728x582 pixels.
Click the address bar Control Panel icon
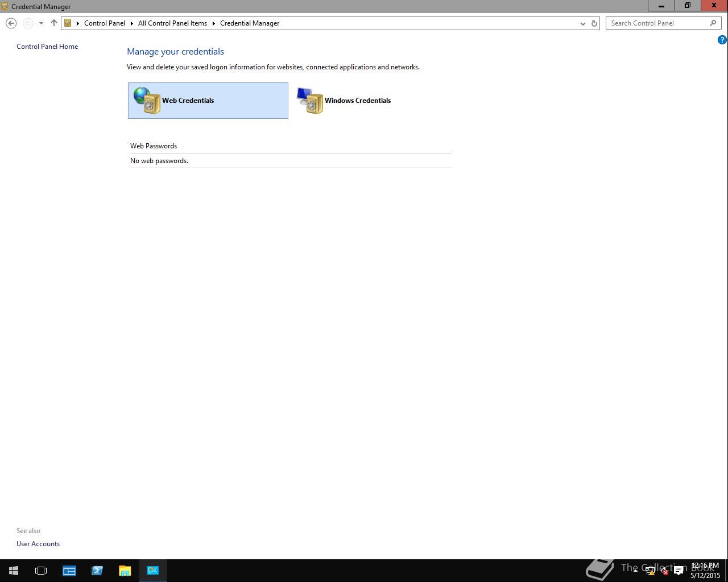pos(68,23)
